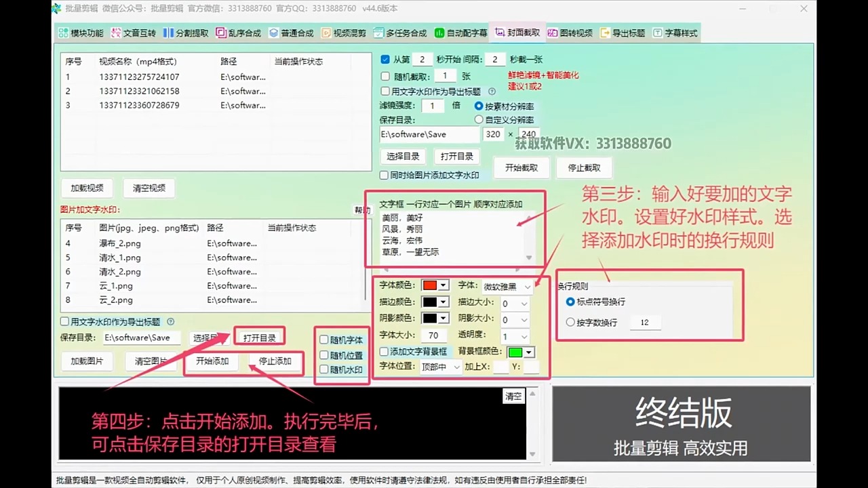Open the 图转视频 tab
The width and height of the screenshot is (868, 488).
pos(570,33)
